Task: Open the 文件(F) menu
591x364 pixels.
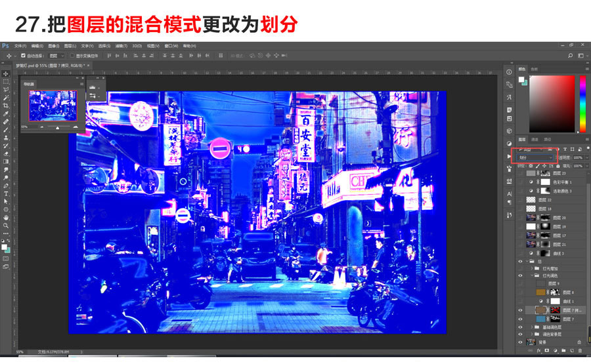Action: (20, 46)
